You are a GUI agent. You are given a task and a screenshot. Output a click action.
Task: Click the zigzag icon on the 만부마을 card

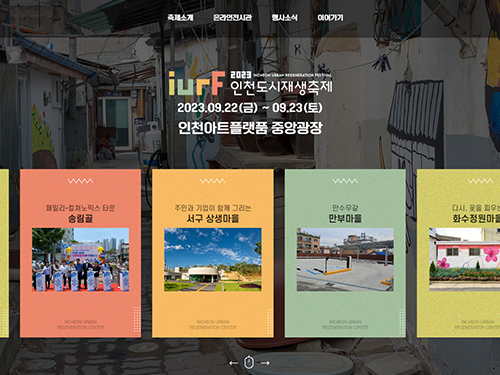345,181
